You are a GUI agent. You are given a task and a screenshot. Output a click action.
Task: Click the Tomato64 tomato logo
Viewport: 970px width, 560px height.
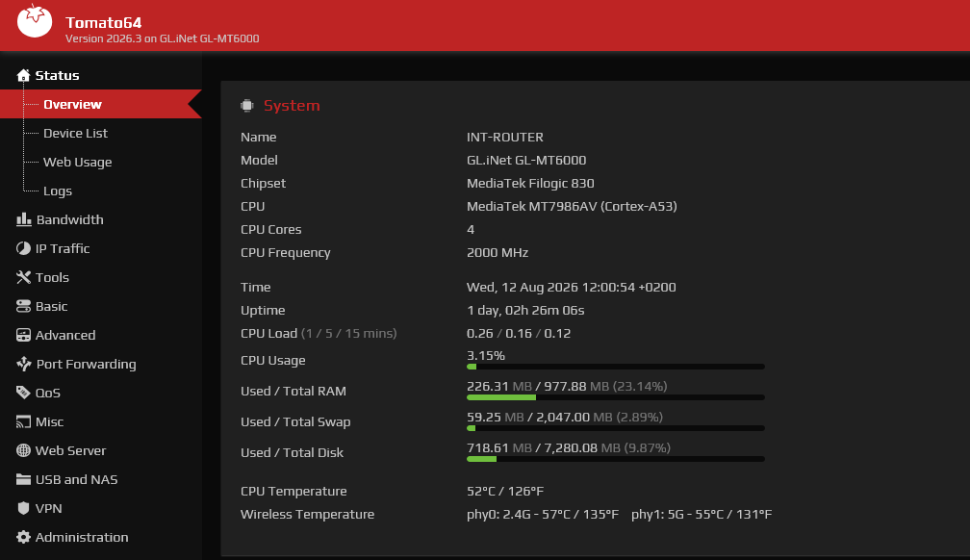tap(35, 21)
